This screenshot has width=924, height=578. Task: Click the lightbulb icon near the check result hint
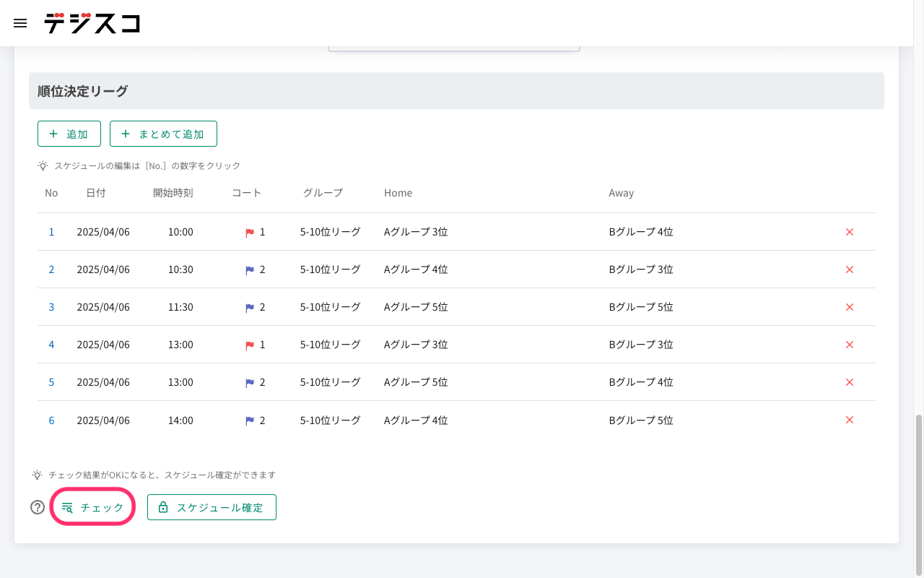click(37, 475)
